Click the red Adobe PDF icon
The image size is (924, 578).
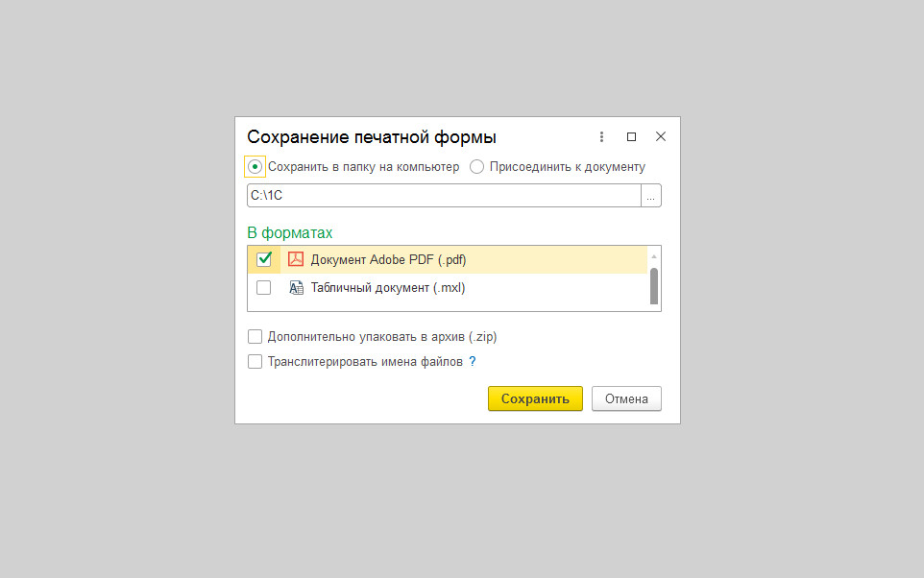click(x=296, y=259)
